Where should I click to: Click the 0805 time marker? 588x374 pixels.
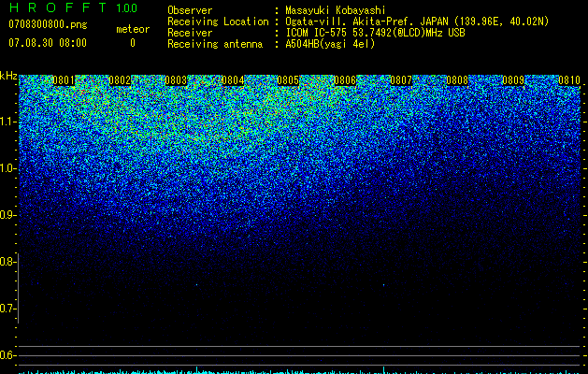coord(288,80)
